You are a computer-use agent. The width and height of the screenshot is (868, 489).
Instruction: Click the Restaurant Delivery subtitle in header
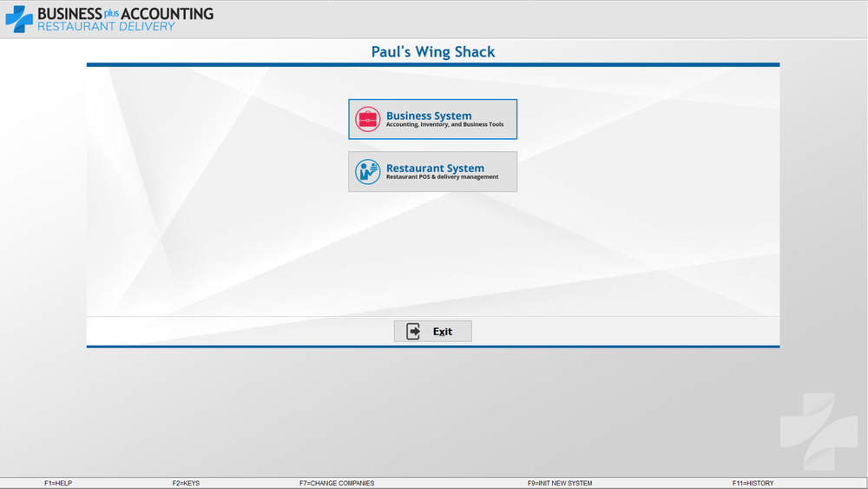106,27
